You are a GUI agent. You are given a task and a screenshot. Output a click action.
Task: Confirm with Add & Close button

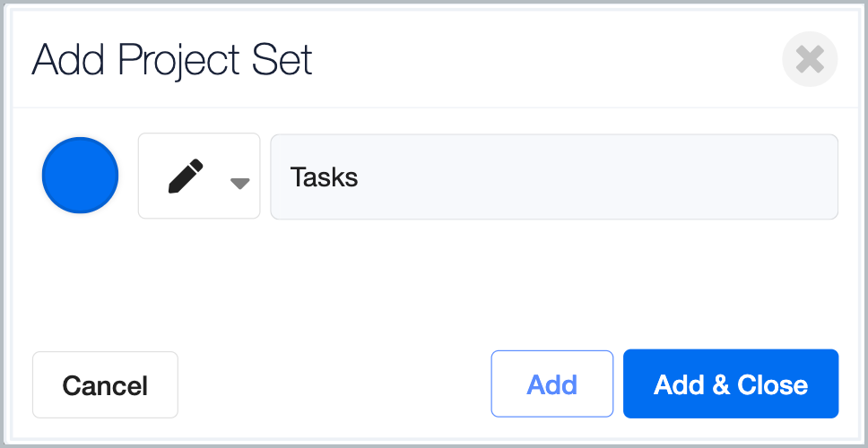point(731,383)
